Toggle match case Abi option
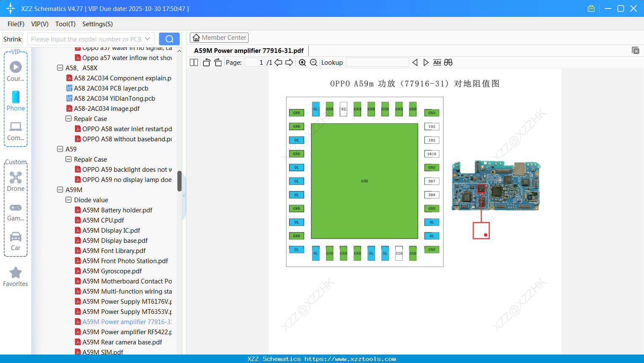644x363 pixels. point(437,63)
